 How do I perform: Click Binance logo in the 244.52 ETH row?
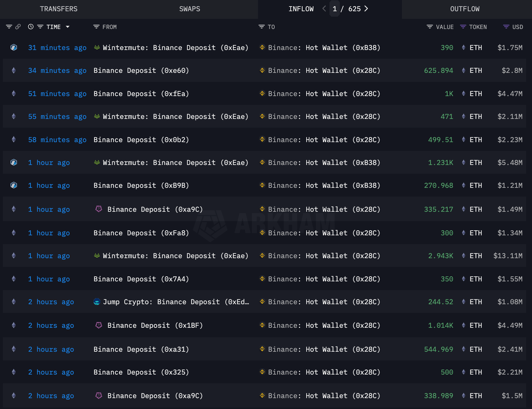(x=262, y=302)
